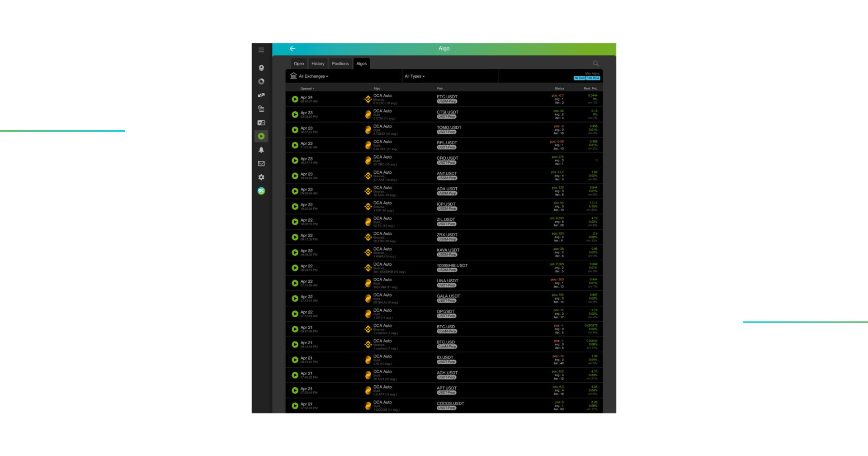Select the ADA.USDT algo row

pos(445,190)
